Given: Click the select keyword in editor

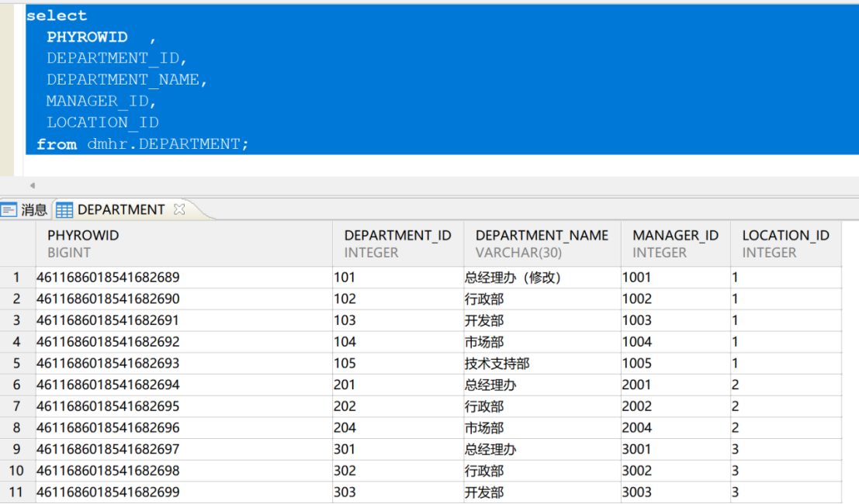Looking at the screenshot, I should 57,16.
